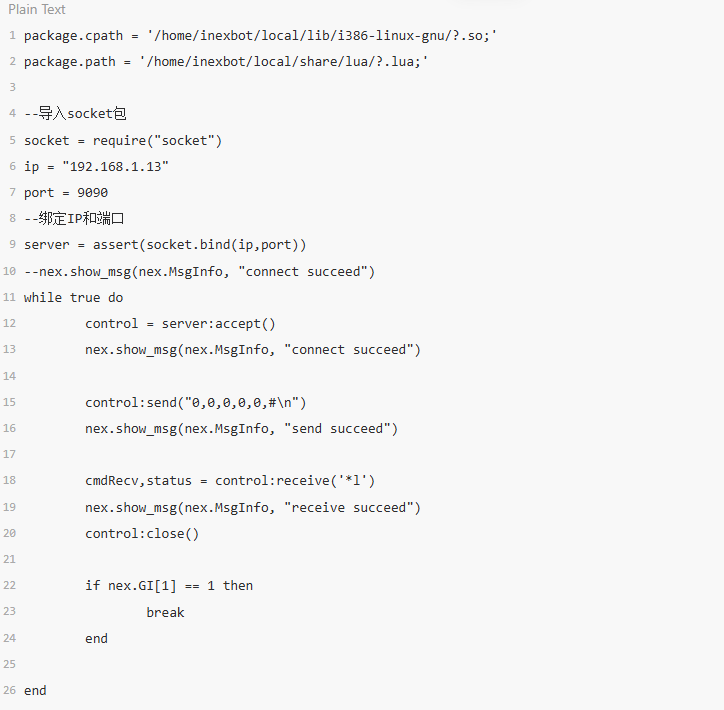Click the server = assert(socket.bind(ip,port)) line
The width and height of the screenshot is (724, 710).
click(x=165, y=245)
